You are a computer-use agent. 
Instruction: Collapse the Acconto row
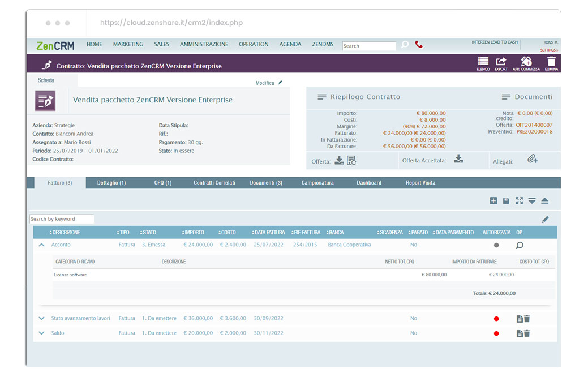(42, 245)
